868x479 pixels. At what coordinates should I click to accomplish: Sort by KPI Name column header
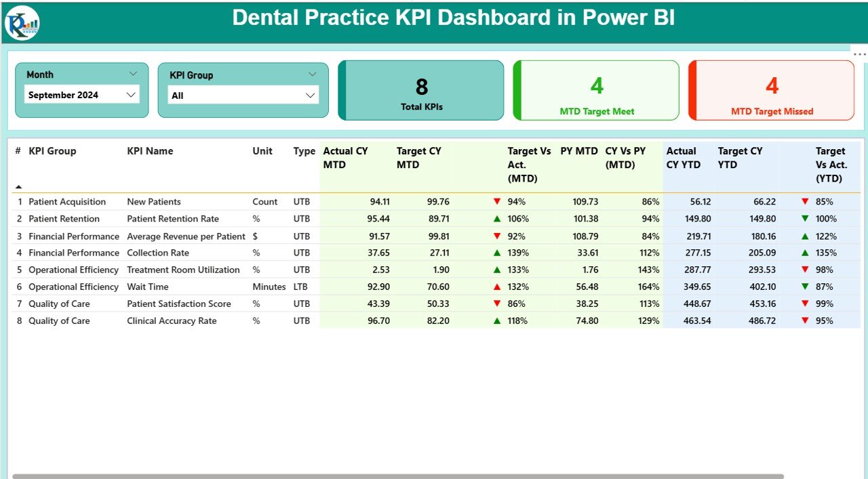point(150,151)
